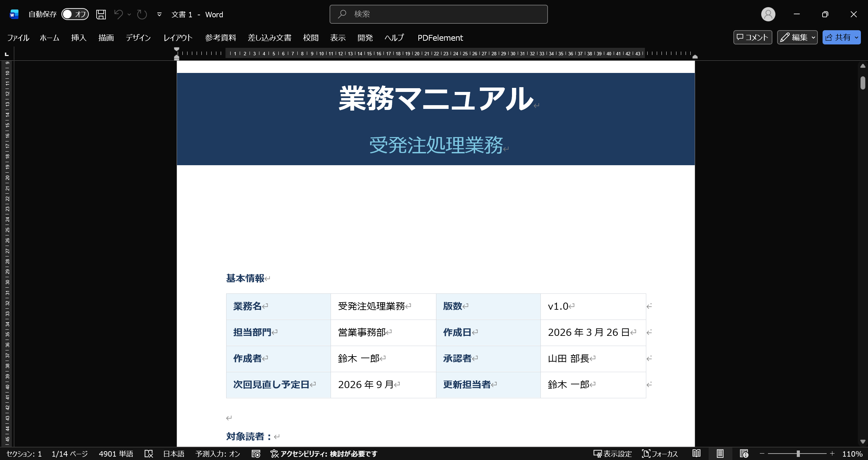Switch to Read Mode view icon
868x460 pixels.
point(696,454)
